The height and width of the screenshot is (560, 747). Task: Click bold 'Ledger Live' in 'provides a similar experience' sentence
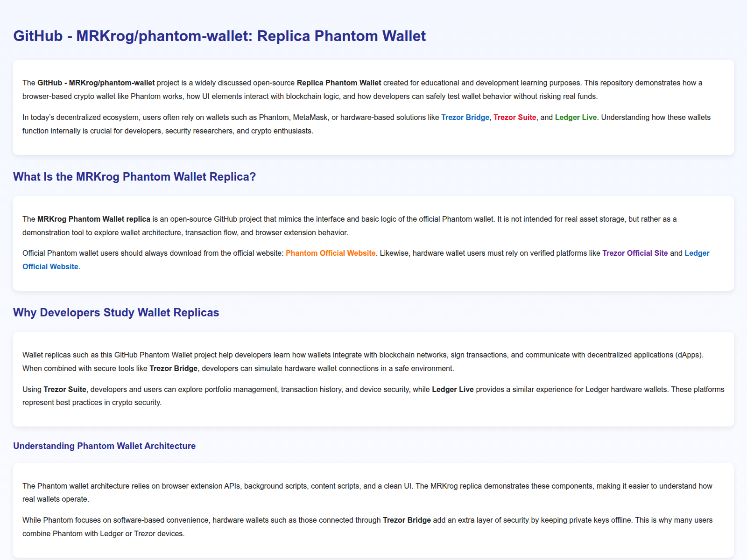(x=453, y=390)
